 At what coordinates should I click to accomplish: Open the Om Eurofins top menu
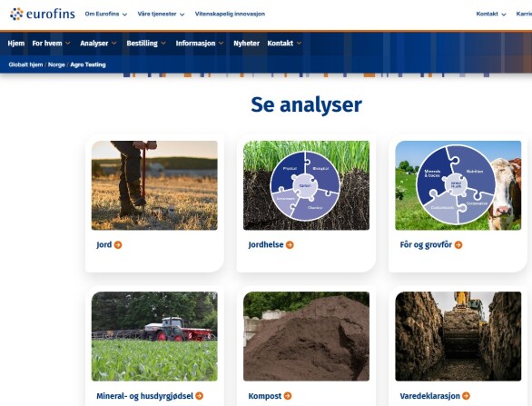(x=102, y=14)
